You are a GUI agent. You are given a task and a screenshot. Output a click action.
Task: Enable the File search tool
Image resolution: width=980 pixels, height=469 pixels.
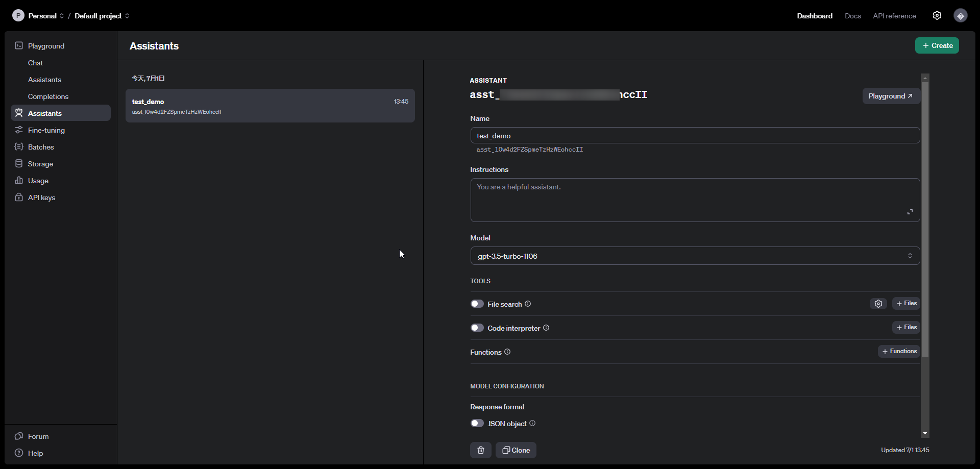click(477, 303)
